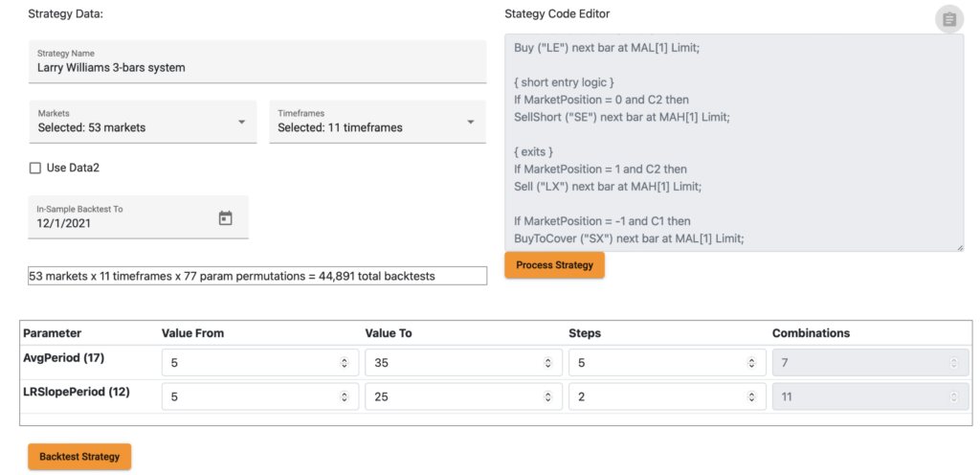The image size is (980, 475).
Task: Click the In-Sample Backtest To date field
Action: click(138, 216)
